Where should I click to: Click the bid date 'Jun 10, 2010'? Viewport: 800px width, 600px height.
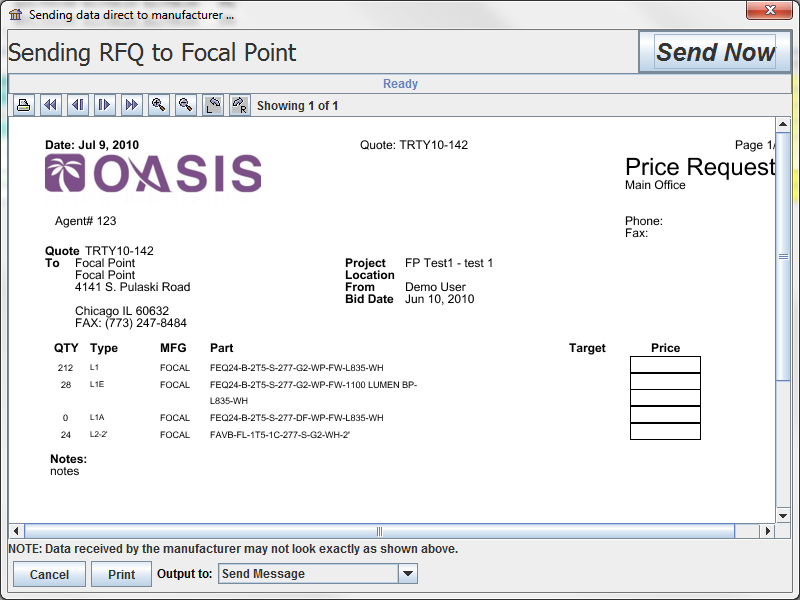coord(439,299)
